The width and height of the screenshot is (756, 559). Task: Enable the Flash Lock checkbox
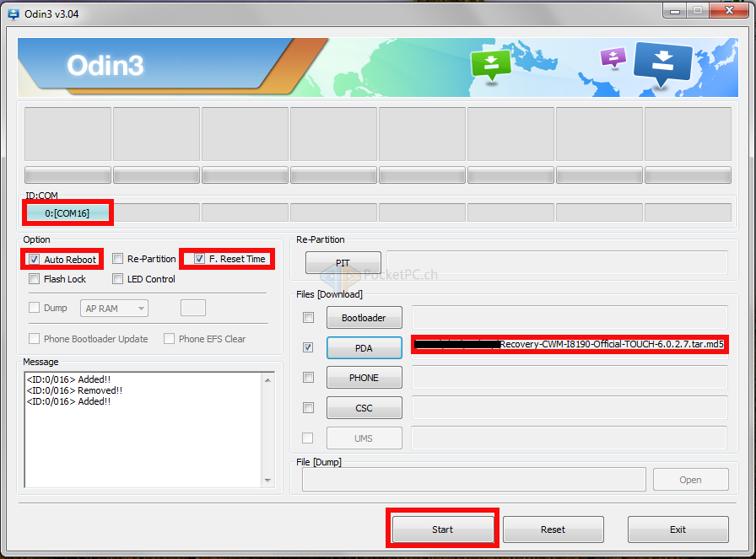[35, 279]
